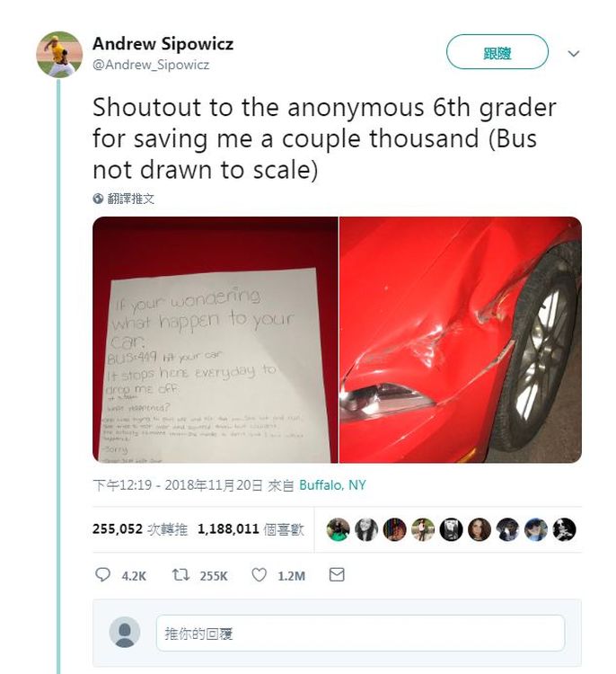Click the retweet arrows icon
Screen dimensions: 616x674
pyautogui.click(x=180, y=575)
